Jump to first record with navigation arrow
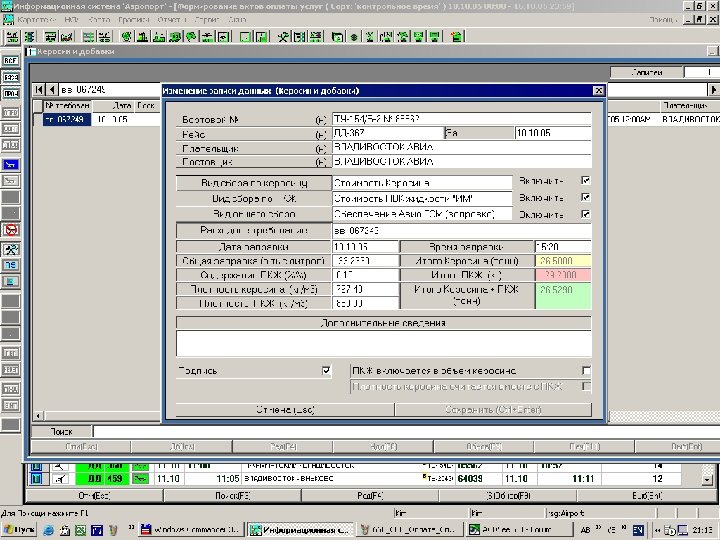Image resolution: width=720 pixels, height=540 pixels. 40,89
